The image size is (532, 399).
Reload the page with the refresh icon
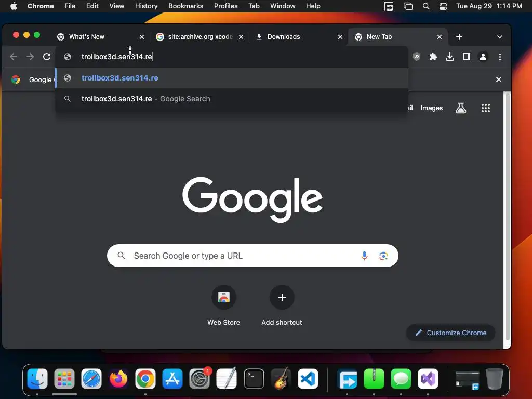click(47, 57)
